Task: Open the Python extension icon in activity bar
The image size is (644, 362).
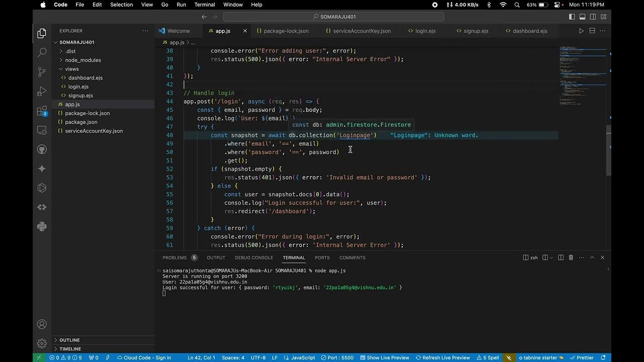Action: point(42,226)
